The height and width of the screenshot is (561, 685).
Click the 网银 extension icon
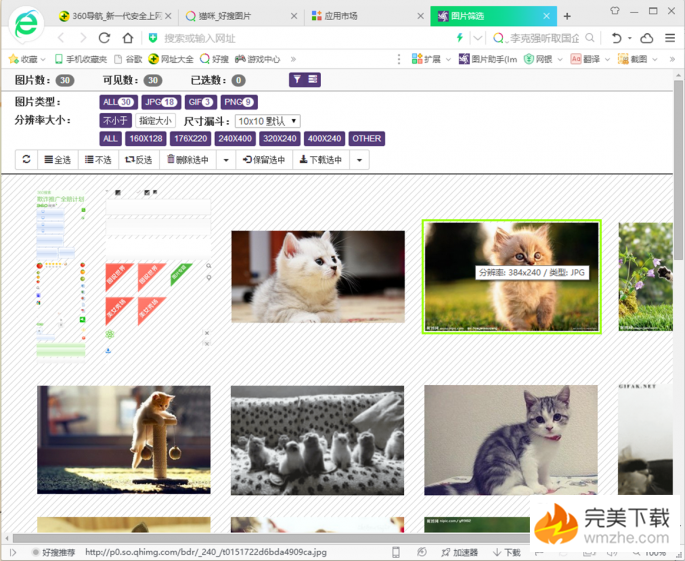click(x=538, y=59)
